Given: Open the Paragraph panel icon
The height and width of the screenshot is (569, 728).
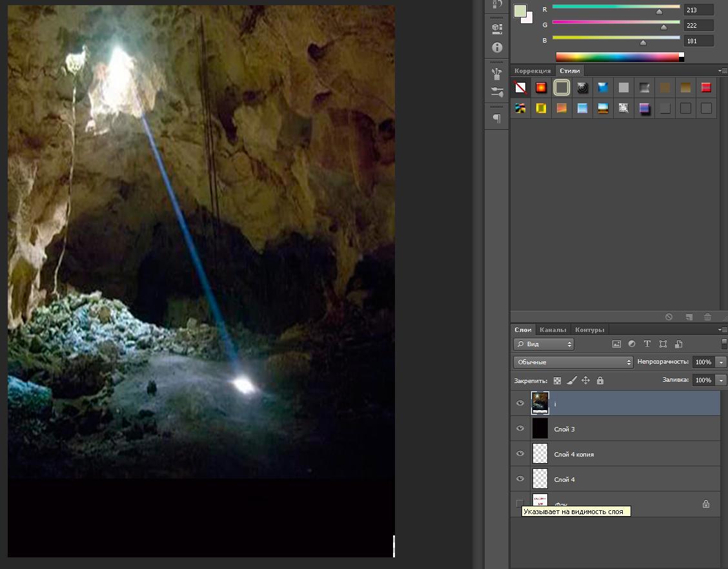Looking at the screenshot, I should pyautogui.click(x=496, y=119).
